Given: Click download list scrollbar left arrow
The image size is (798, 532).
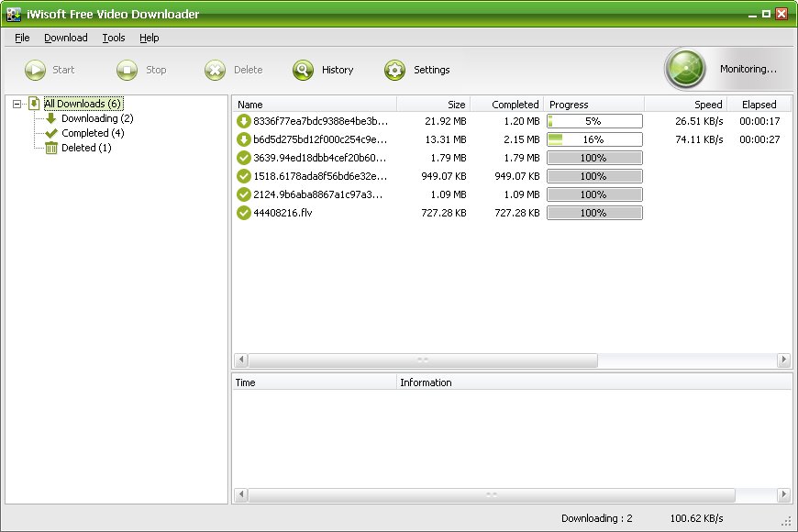Looking at the screenshot, I should pos(241,360).
